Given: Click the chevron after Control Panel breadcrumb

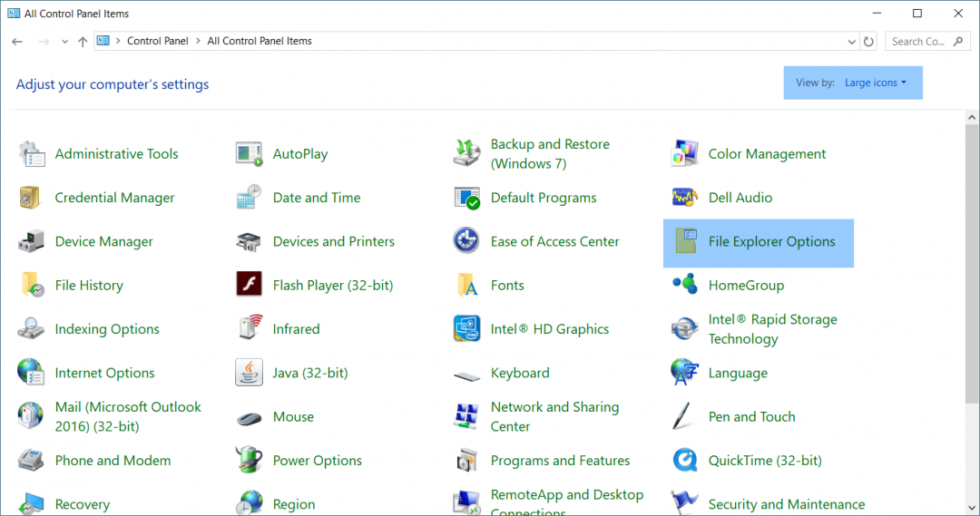Looking at the screenshot, I should tap(198, 41).
